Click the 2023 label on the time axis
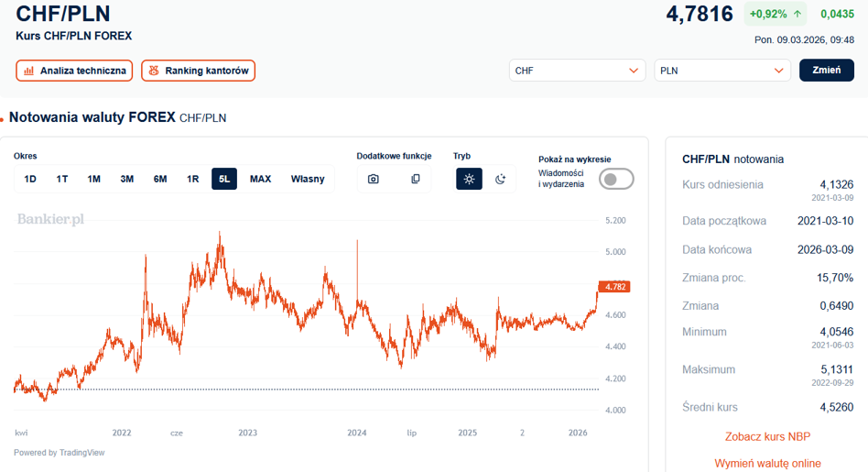 (247, 433)
